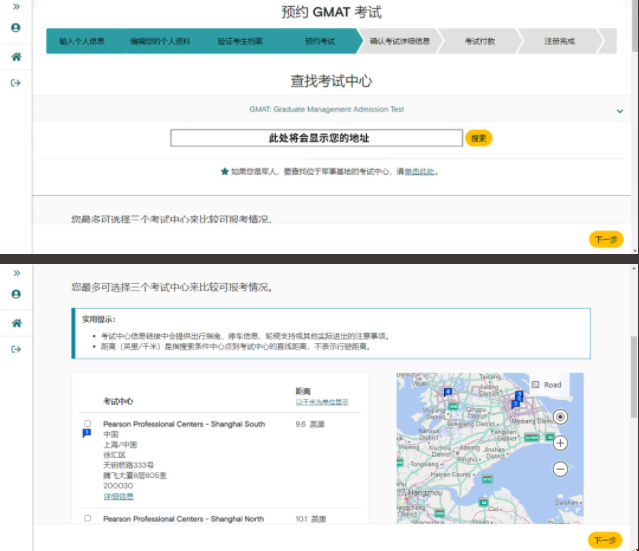The image size is (639, 551).
Task: Open user profile icon in top screenshot sidebar
Action: [x=15, y=28]
